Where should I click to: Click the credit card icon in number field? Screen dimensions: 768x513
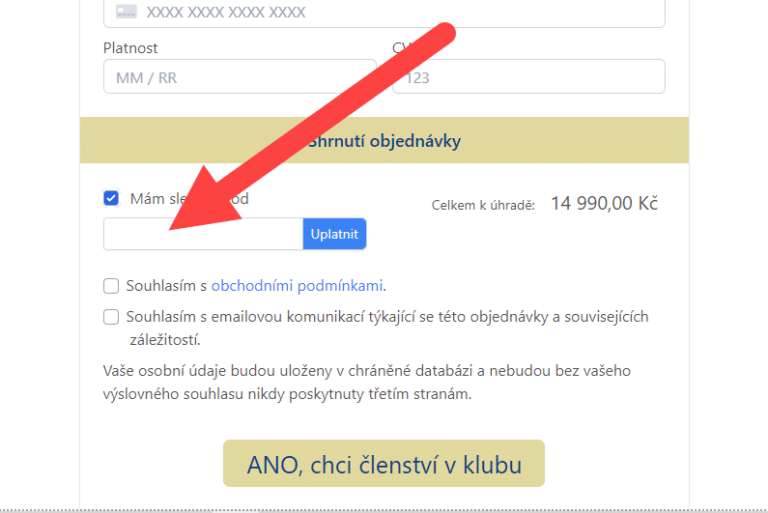[126, 13]
